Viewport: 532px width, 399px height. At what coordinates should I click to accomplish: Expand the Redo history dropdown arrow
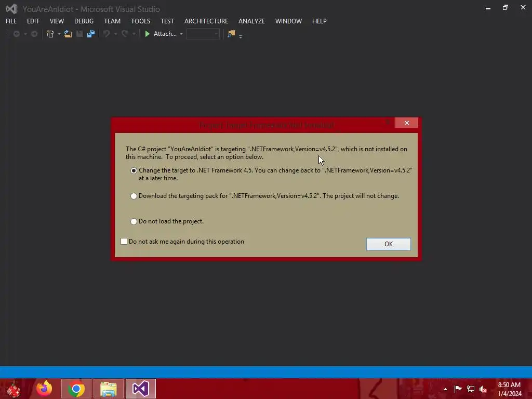point(134,34)
